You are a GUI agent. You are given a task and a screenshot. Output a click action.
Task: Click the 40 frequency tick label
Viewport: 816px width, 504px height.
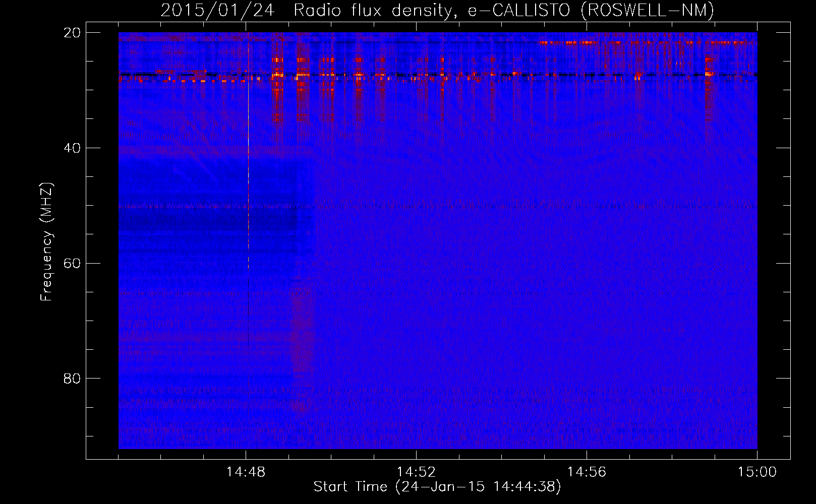click(x=72, y=148)
